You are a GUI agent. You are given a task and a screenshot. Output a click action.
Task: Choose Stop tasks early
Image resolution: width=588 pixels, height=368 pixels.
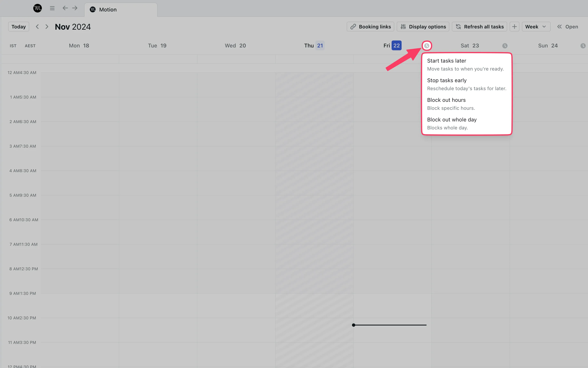tap(467, 84)
